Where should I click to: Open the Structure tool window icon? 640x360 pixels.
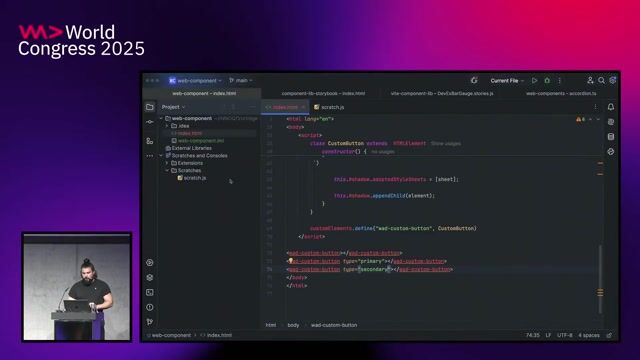click(x=150, y=141)
